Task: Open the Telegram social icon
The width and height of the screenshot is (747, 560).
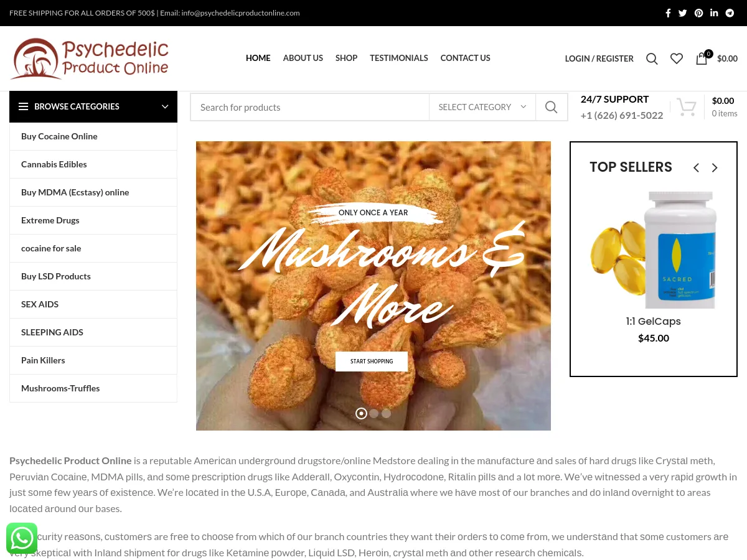Action: [730, 13]
